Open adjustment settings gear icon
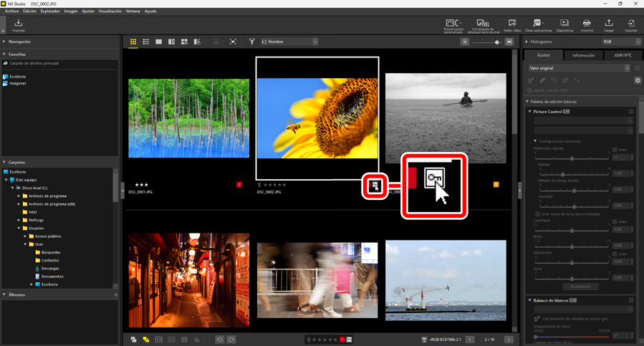This screenshot has height=346, width=644. coord(638,80)
